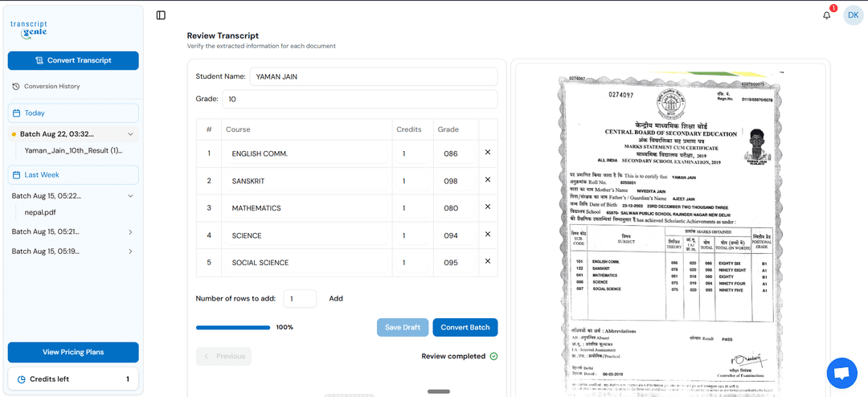Click the calendar icon beside Last Week

coord(16,175)
